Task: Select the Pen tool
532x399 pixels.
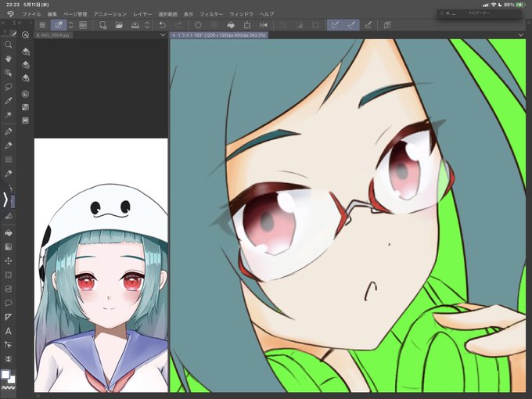Action: pyautogui.click(x=8, y=131)
